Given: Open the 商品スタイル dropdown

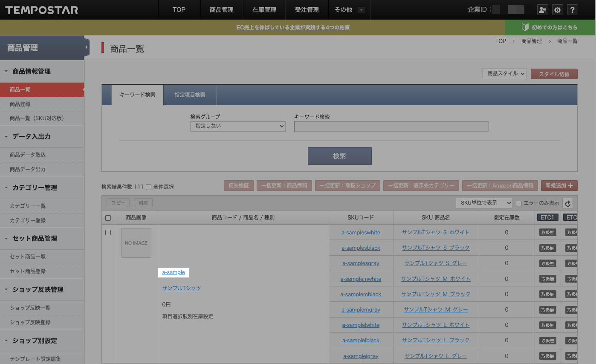Looking at the screenshot, I should click(504, 74).
